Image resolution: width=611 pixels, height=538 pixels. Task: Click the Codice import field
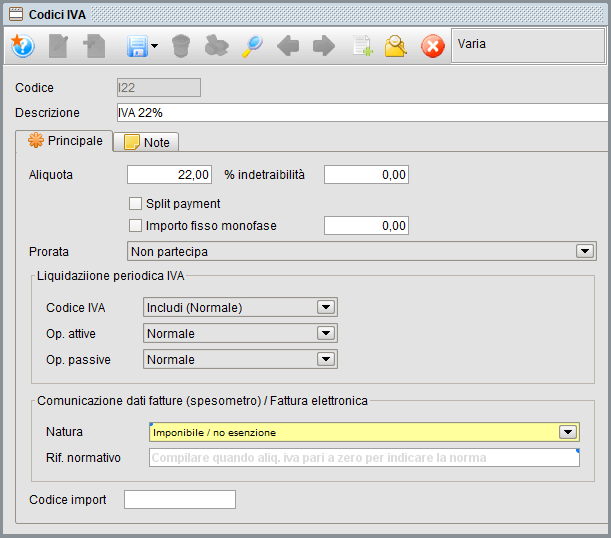[179, 500]
